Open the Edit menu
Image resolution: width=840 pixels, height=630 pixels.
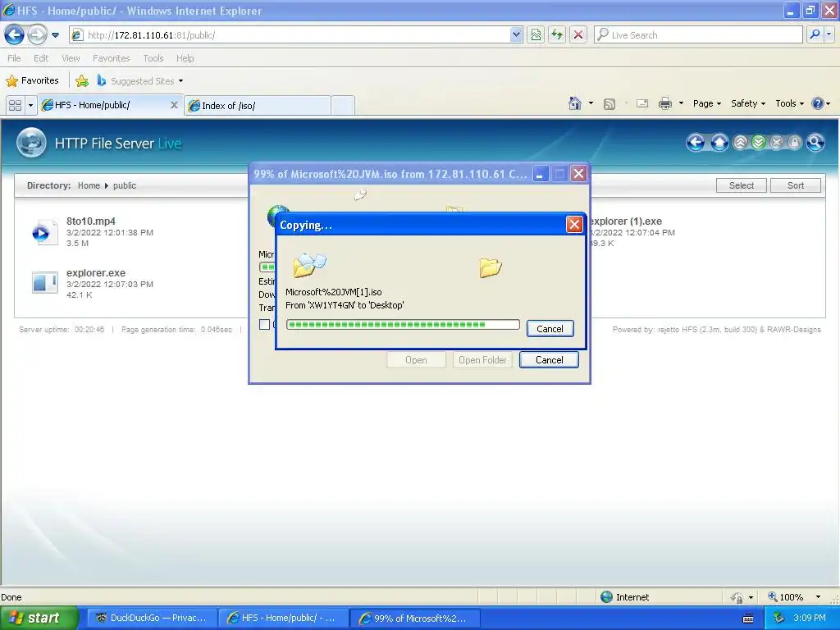[41, 58]
